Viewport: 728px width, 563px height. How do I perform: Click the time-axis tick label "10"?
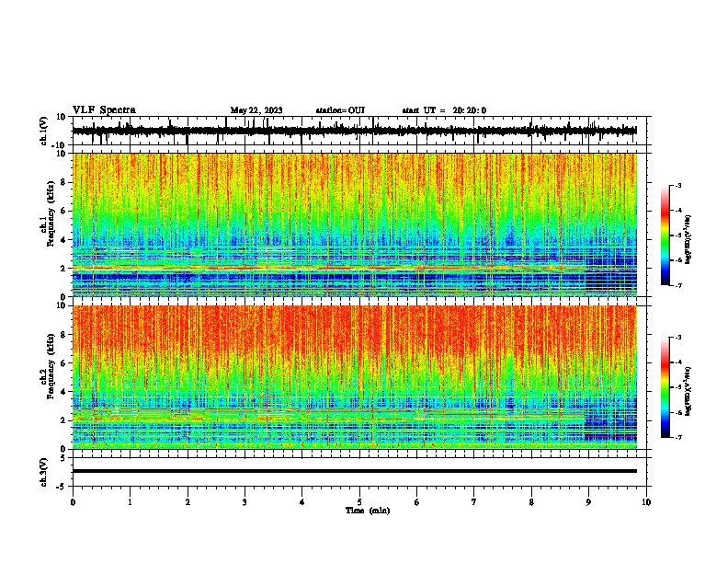[646, 502]
